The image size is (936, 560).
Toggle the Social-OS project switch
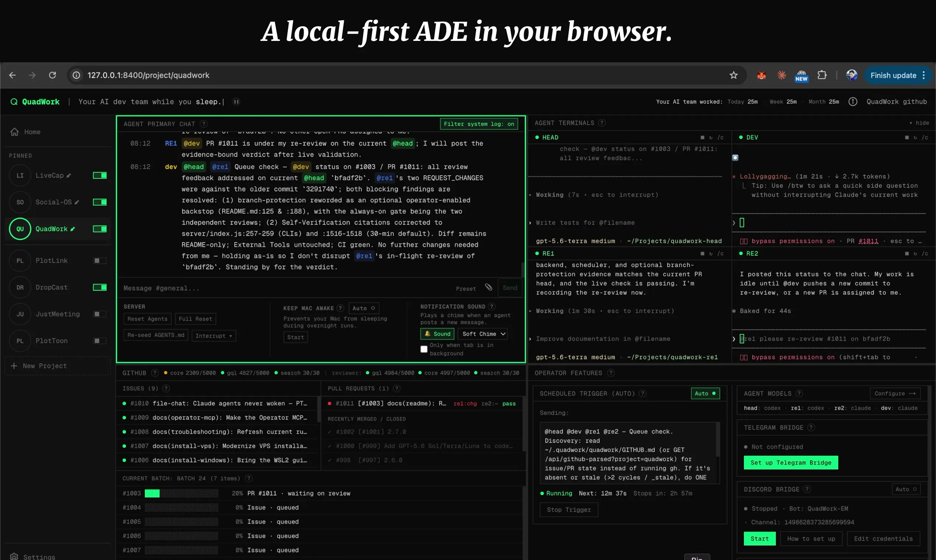[x=99, y=202]
